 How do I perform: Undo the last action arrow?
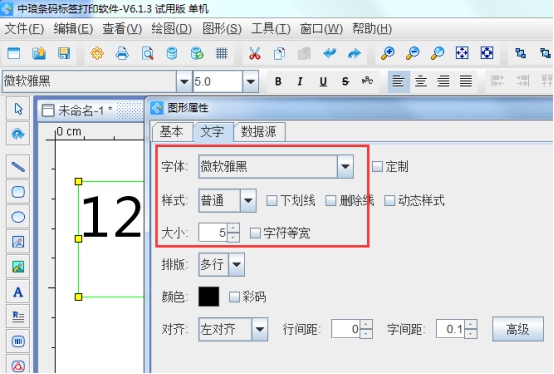pyautogui.click(x=330, y=54)
